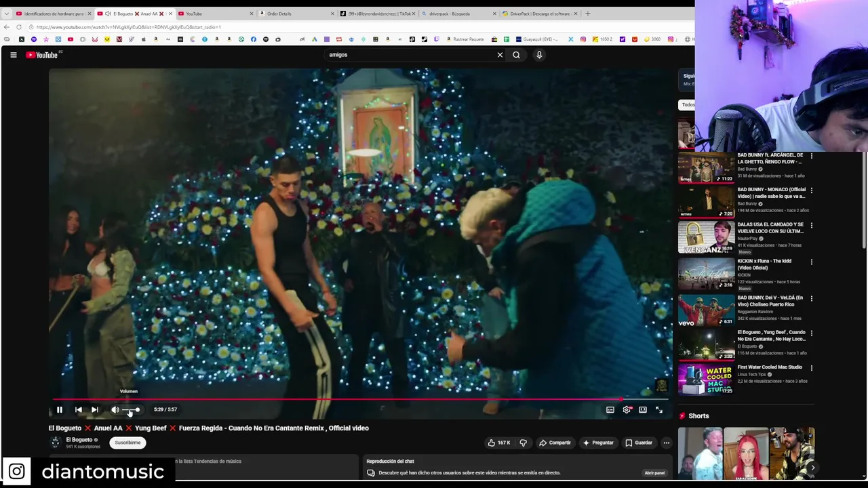Open the chat panel with Abrir panel
Screen dimensions: 868x488
tap(654, 472)
